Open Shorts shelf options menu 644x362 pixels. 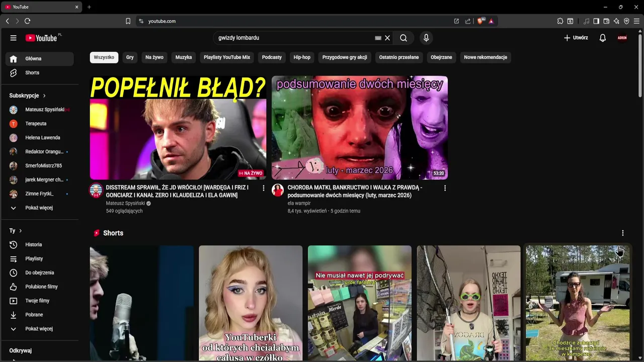pyautogui.click(x=623, y=233)
